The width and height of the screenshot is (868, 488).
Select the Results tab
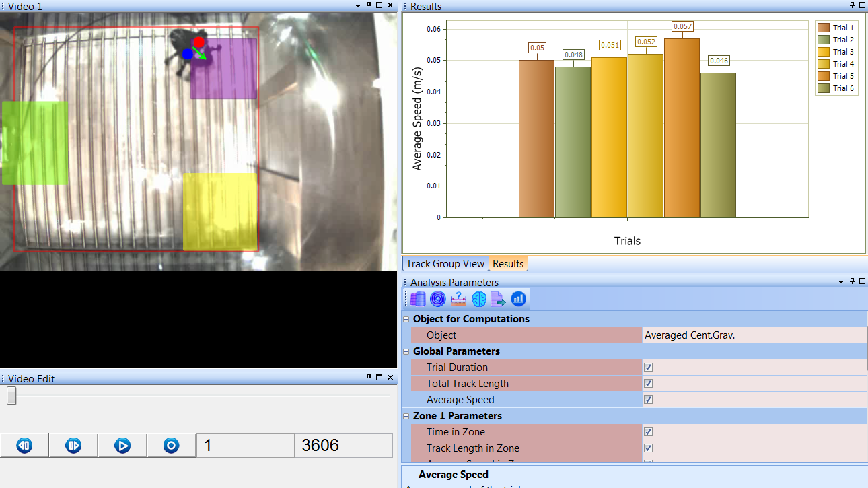click(508, 264)
